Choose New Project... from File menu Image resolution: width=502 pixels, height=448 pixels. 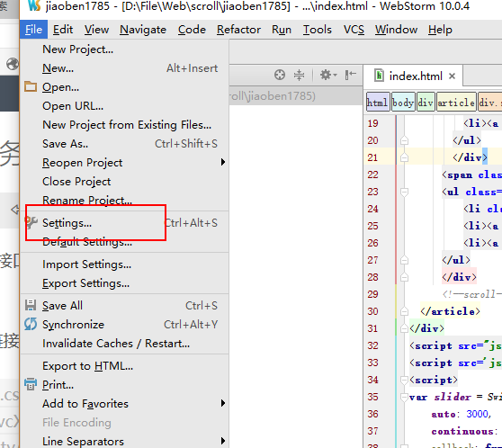124,49
